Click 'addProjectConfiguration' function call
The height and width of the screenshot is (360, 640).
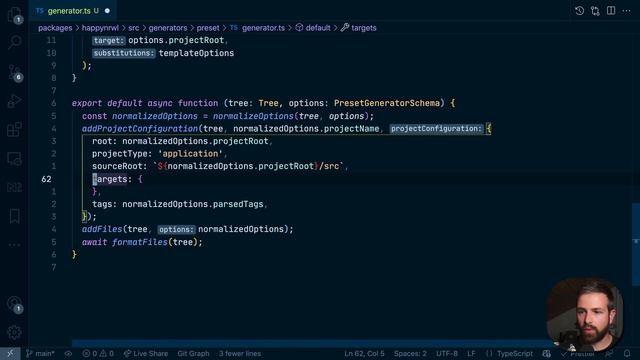pyautogui.click(x=140, y=129)
